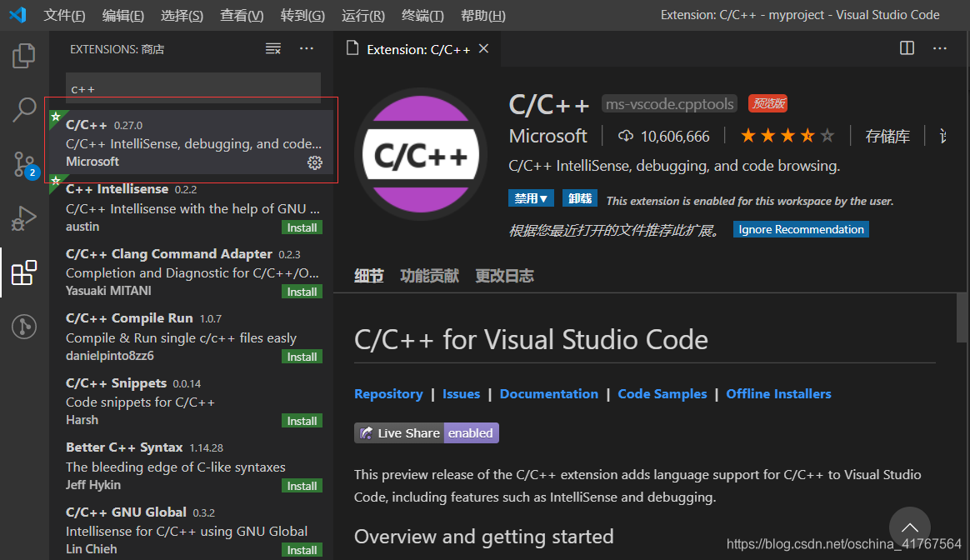Open the 禁用 (Disable) dropdown
Image resolution: width=970 pixels, height=560 pixels.
531,198
